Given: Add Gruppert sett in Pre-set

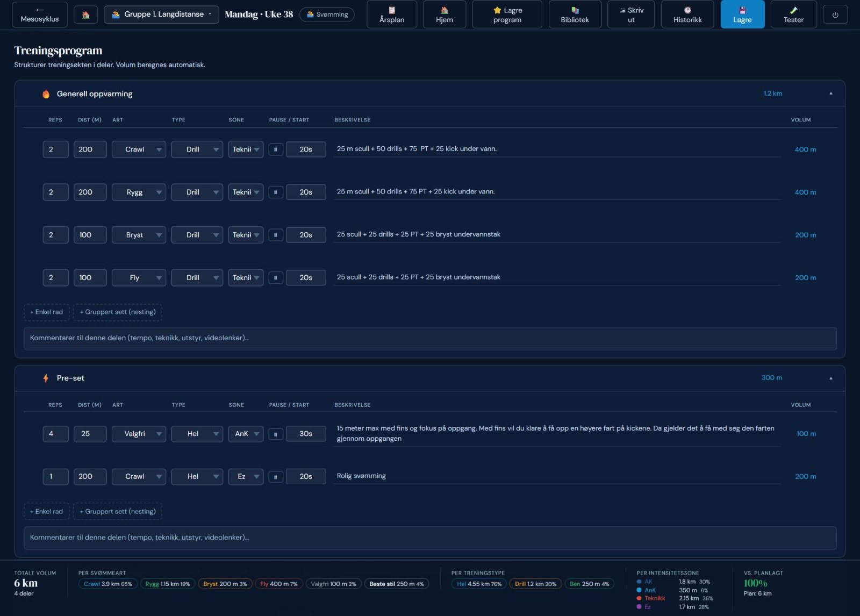Looking at the screenshot, I should point(118,511).
